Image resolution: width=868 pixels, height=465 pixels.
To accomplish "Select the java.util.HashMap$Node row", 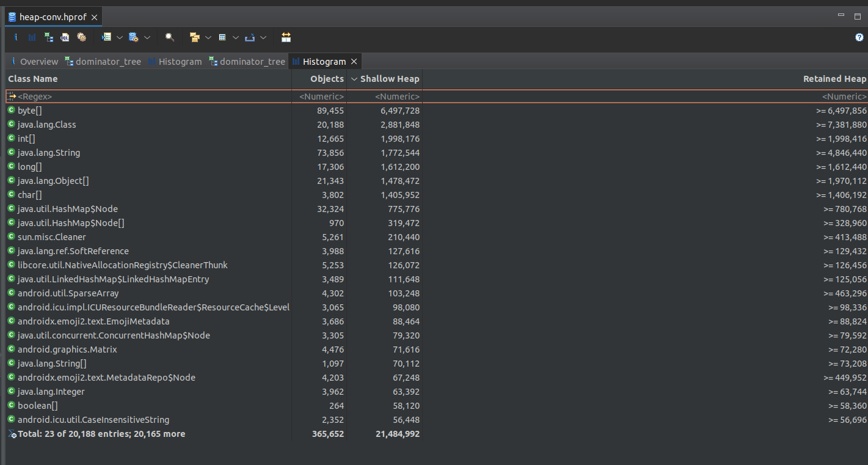I will 437,209.
